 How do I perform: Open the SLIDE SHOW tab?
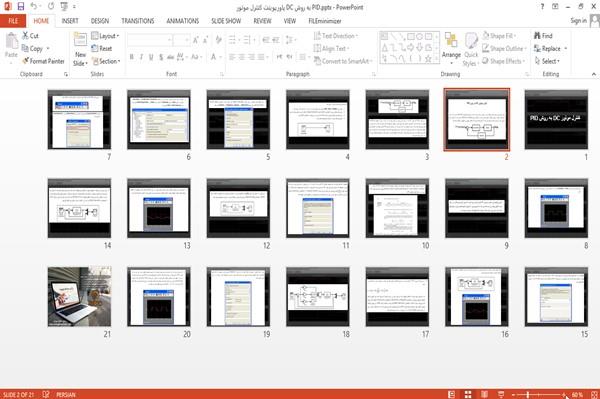pyautogui.click(x=226, y=21)
